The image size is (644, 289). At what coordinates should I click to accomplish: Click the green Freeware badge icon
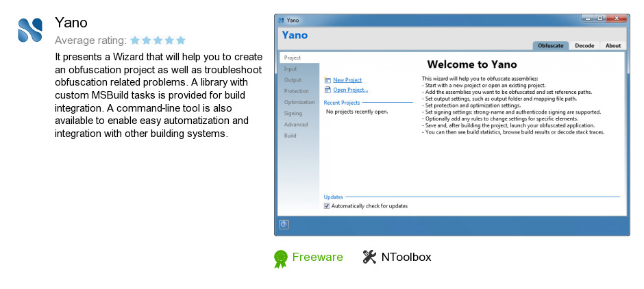coord(281,259)
